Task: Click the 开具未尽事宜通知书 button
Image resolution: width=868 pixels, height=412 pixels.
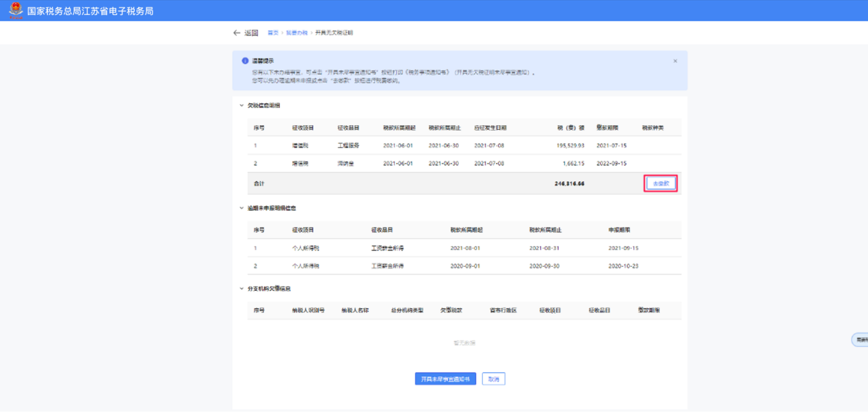Action: coord(445,379)
